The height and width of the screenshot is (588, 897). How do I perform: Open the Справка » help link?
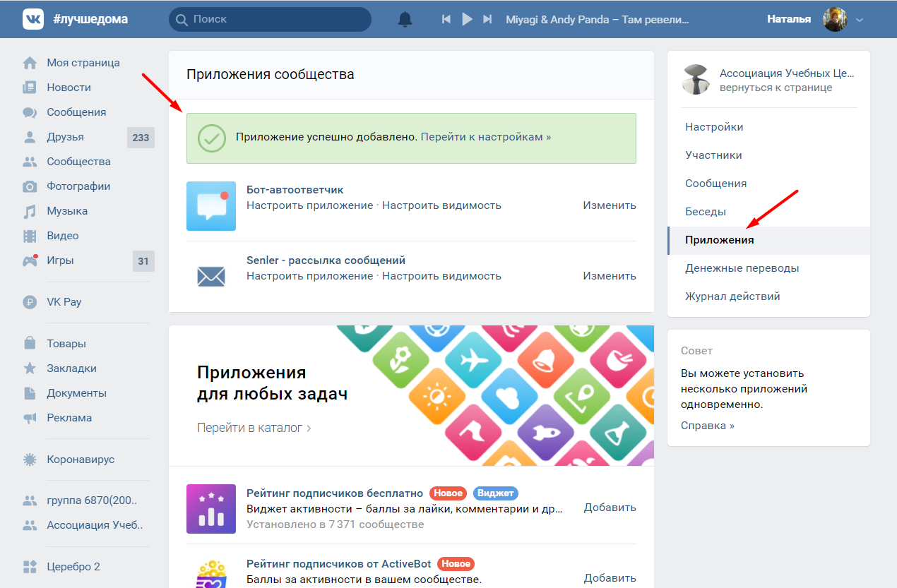click(708, 426)
